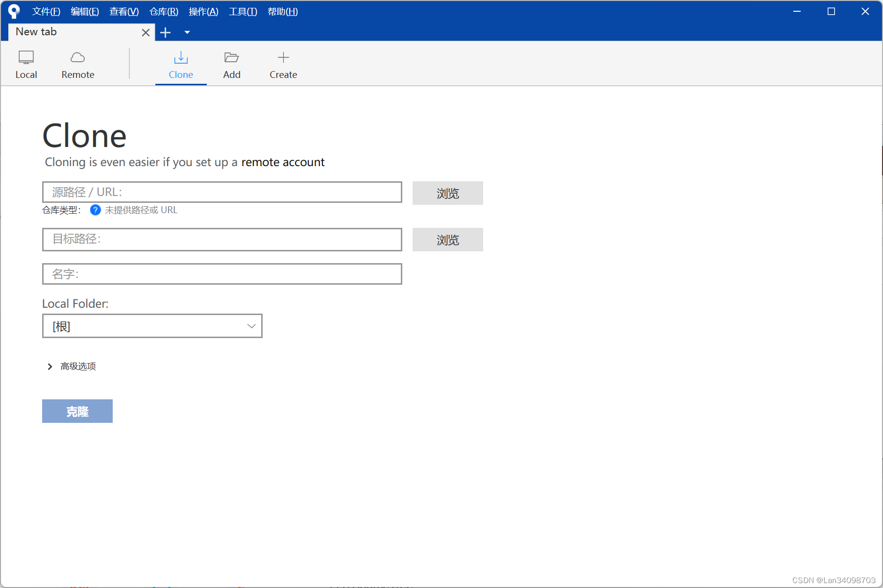883x588 pixels.
Task: Click the question mark help icon beside 仓库类型
Action: coord(95,210)
